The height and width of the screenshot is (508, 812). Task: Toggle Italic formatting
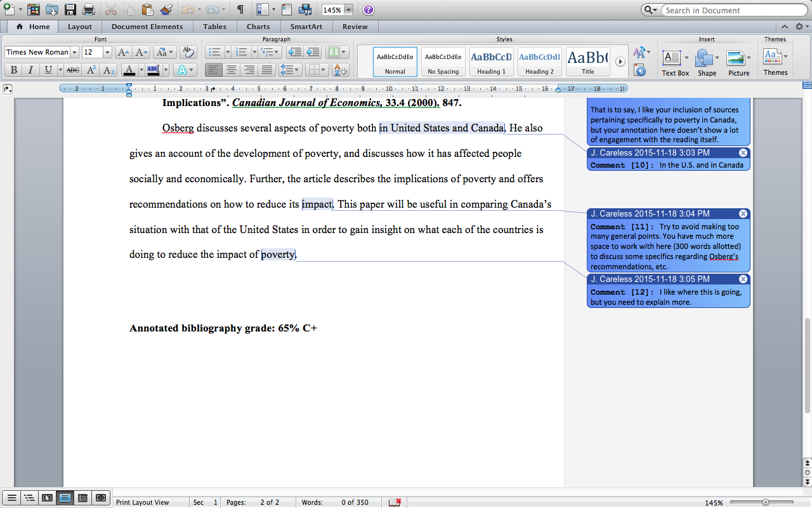(30, 70)
